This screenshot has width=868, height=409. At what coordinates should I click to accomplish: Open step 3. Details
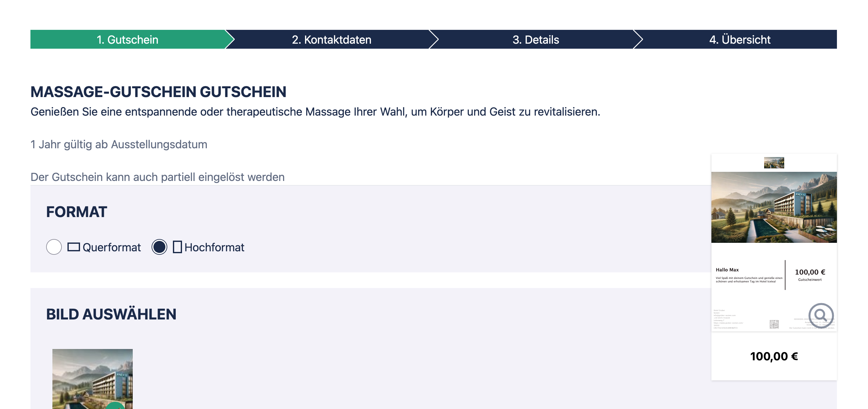[535, 40]
